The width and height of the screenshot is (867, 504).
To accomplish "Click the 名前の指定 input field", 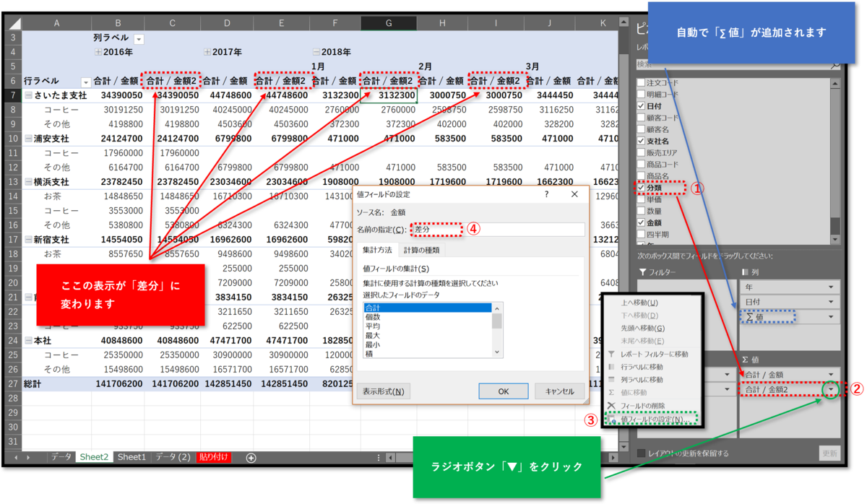I will 497,230.
